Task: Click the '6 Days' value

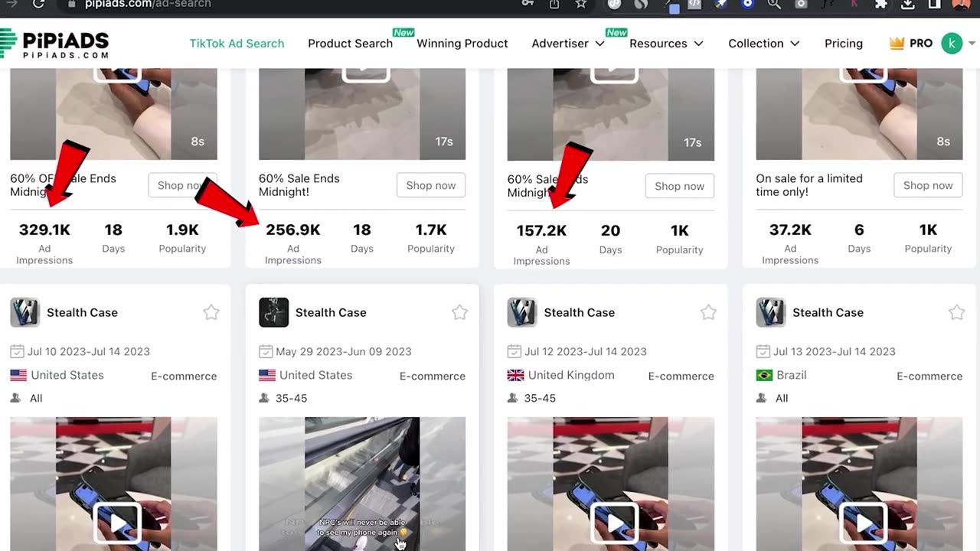Action: tap(859, 230)
